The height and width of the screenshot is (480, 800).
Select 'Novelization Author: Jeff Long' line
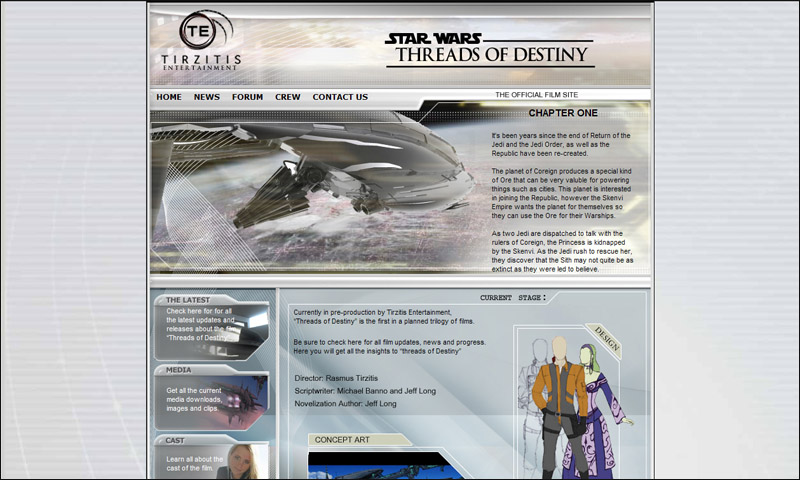[x=345, y=403]
